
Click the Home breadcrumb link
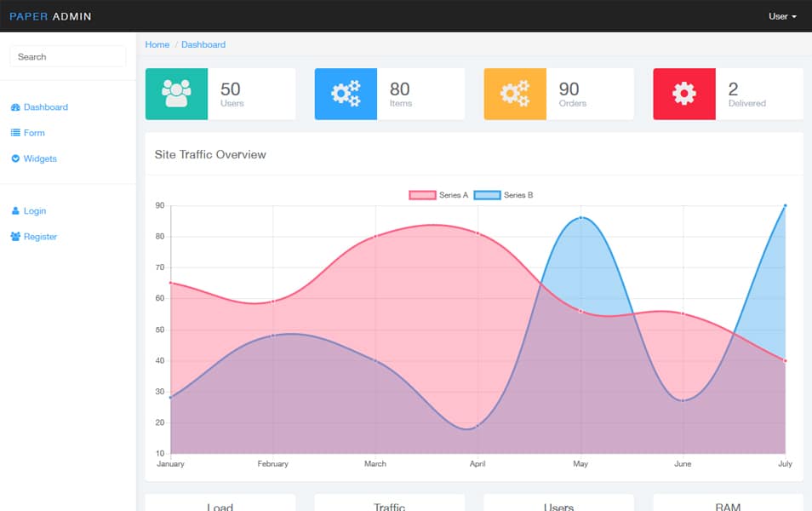tap(157, 43)
